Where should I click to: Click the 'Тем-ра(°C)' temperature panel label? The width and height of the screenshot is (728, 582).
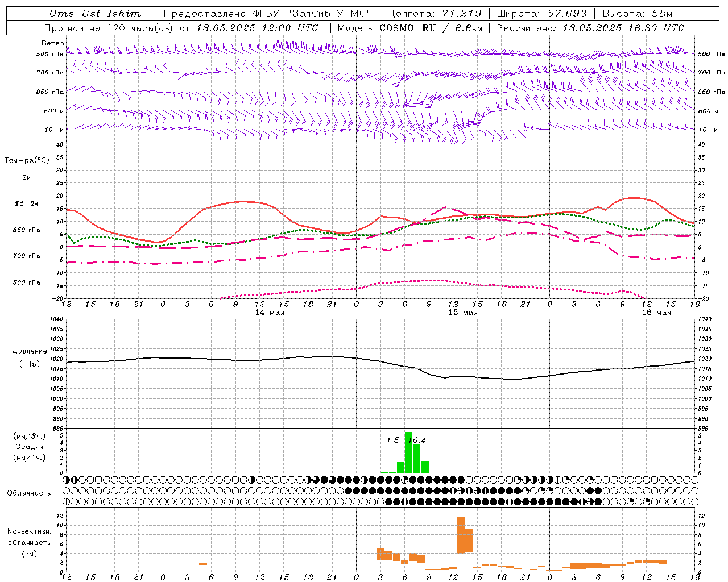(x=27, y=161)
